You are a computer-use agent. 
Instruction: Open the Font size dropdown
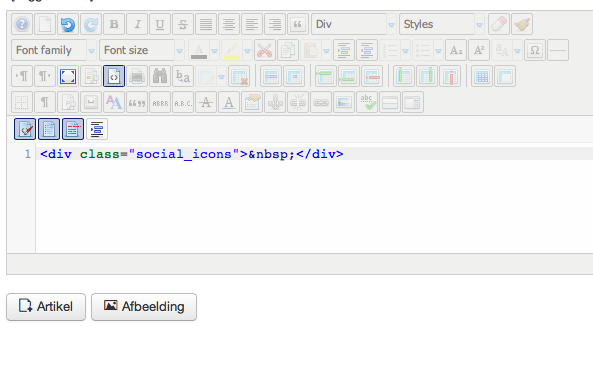coord(141,50)
